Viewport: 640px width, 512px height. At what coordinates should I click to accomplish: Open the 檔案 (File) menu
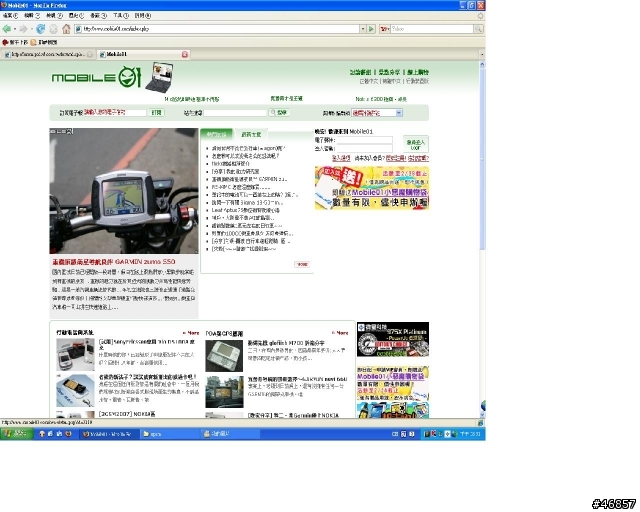coord(10,16)
